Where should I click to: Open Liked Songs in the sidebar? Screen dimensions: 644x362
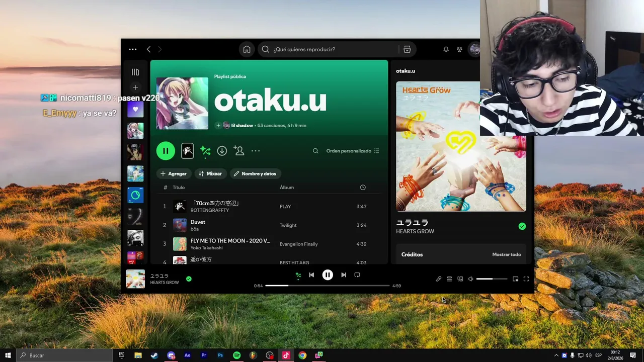[x=135, y=109]
